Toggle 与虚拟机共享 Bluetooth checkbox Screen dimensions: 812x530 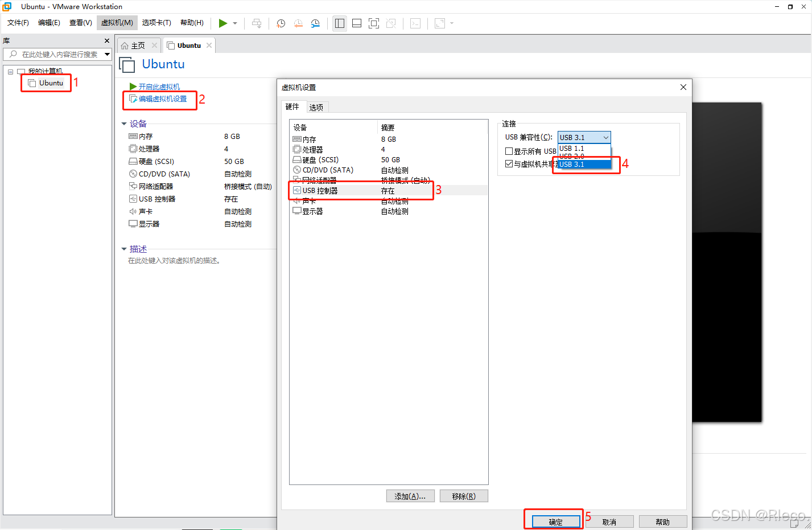pos(509,164)
